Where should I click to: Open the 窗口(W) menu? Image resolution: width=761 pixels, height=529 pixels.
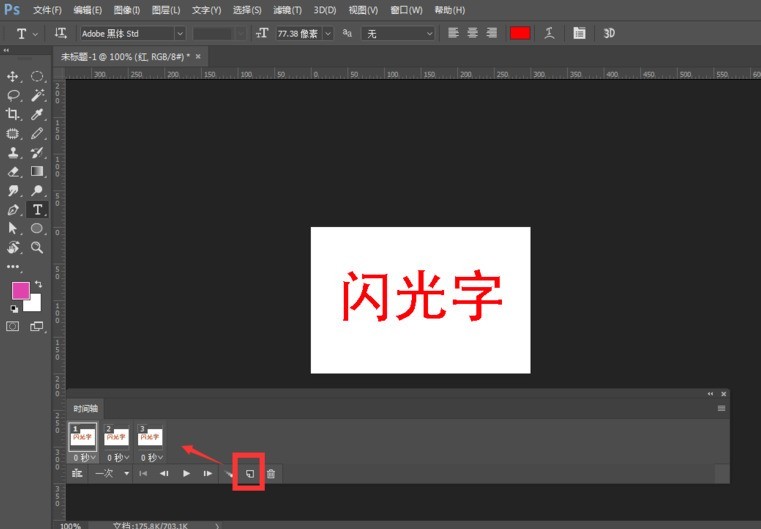click(406, 10)
